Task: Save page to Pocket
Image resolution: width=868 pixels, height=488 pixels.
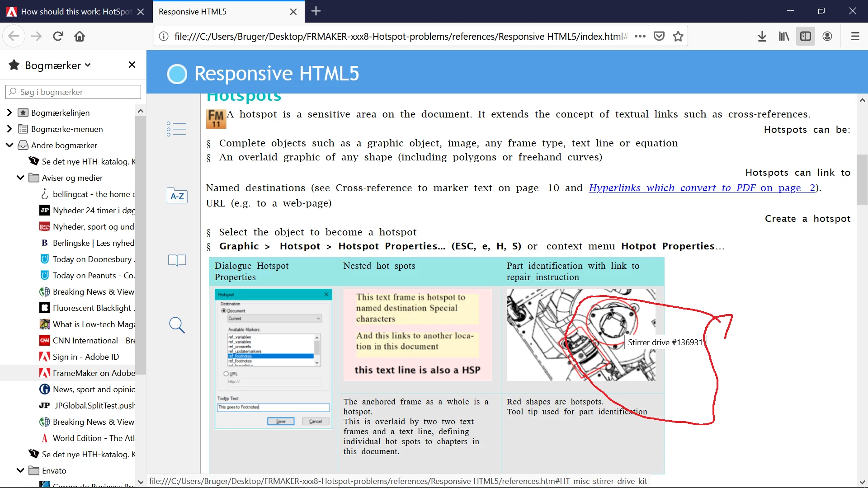Action: click(x=659, y=36)
